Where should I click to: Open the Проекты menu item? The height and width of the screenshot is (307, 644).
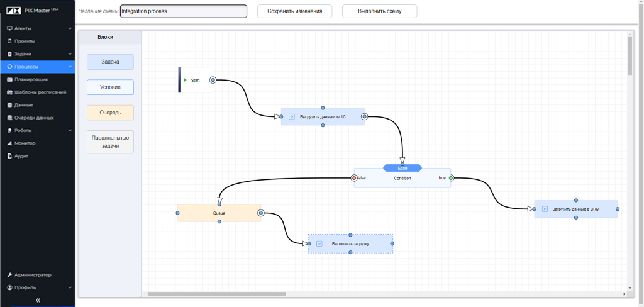[25, 41]
